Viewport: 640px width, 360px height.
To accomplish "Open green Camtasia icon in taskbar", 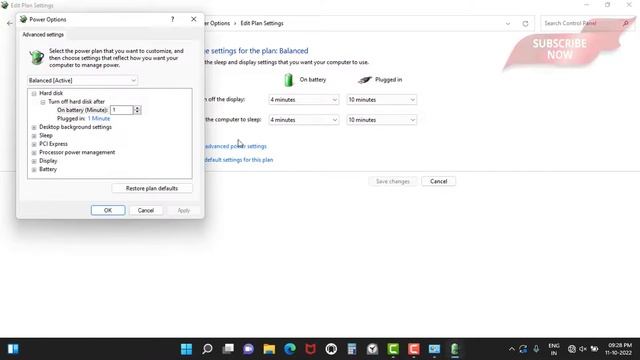I will [393, 349].
